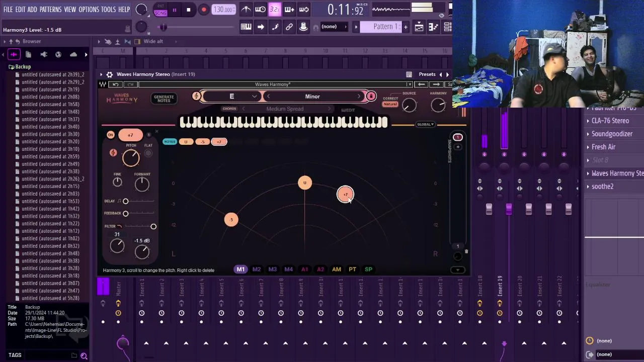Select "untitled (autosaved at 5h28)" file
This screenshot has height=362, width=644.
tap(50, 299)
